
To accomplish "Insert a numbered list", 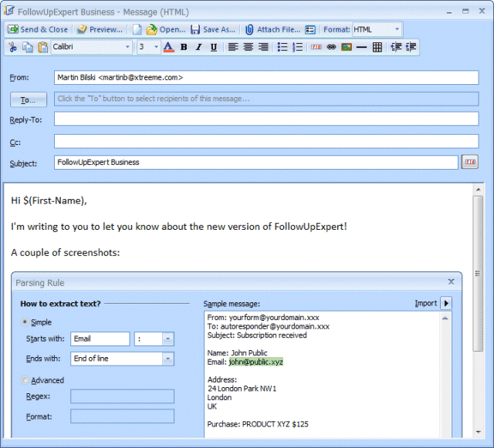I will pyautogui.click(x=297, y=47).
